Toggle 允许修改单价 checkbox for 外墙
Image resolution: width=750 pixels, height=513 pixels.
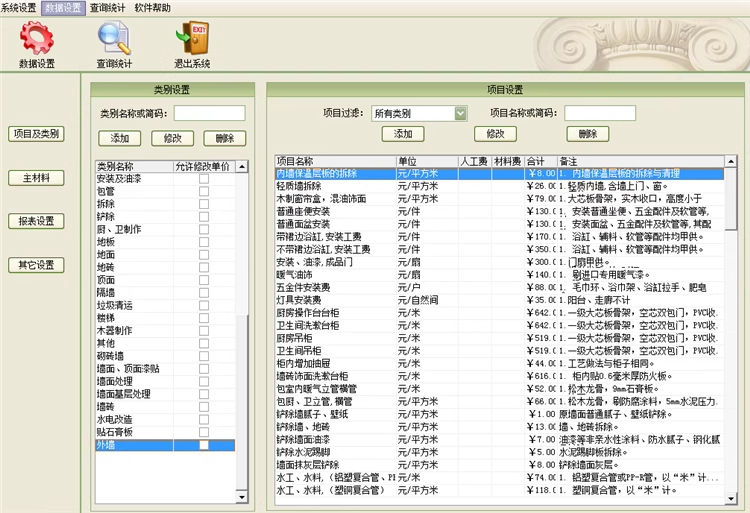coord(204,445)
